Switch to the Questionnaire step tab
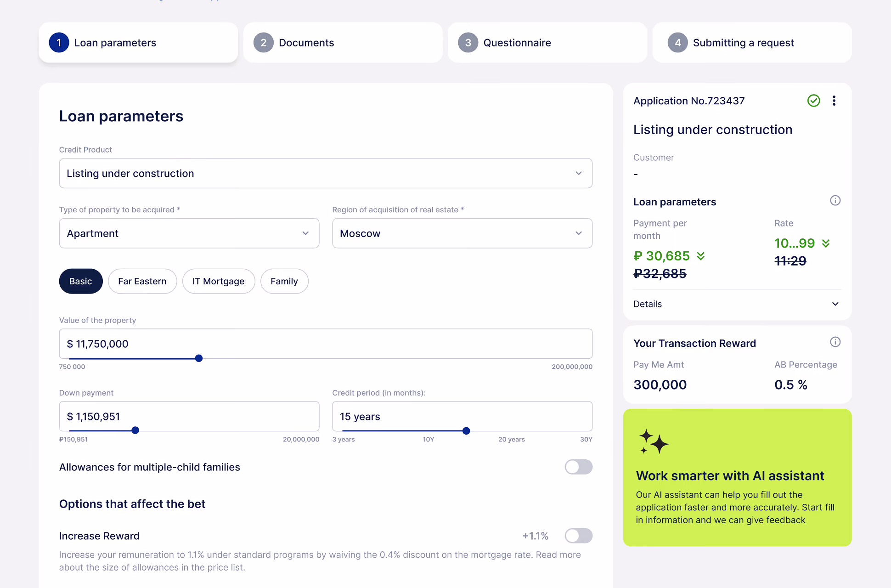Viewport: 891px width, 588px height. pyautogui.click(x=547, y=43)
